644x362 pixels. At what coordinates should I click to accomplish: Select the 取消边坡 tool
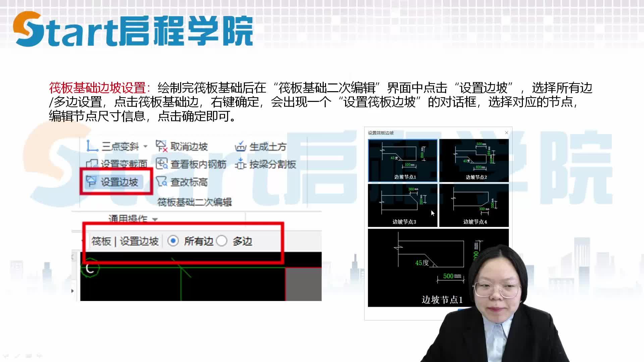[x=181, y=146]
